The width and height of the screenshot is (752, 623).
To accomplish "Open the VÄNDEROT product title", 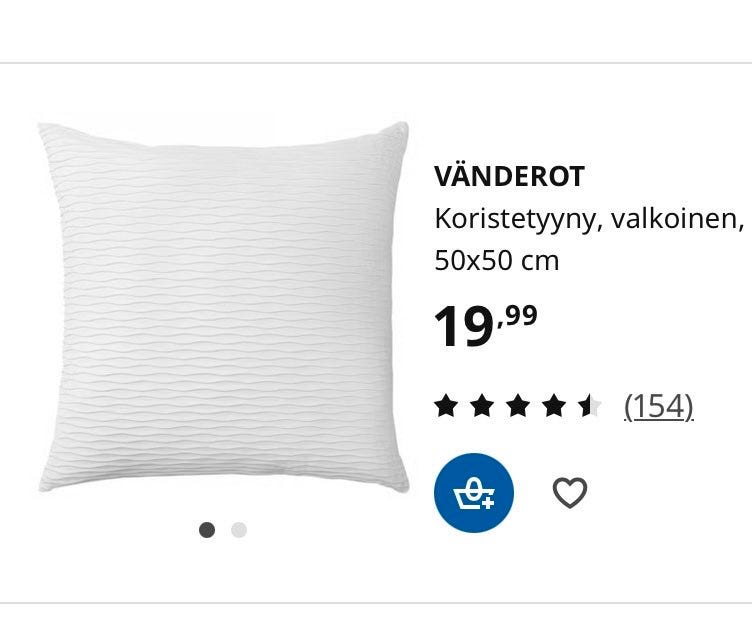I will point(509,176).
